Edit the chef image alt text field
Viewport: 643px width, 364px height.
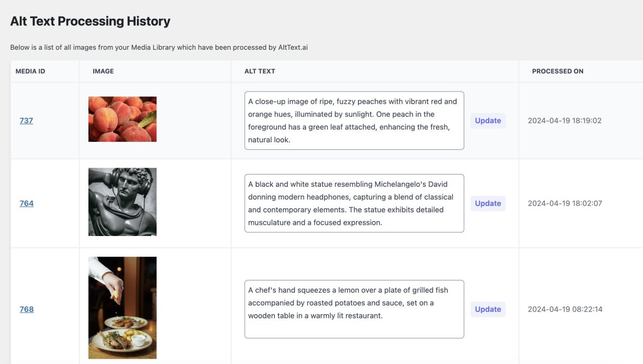click(x=354, y=308)
